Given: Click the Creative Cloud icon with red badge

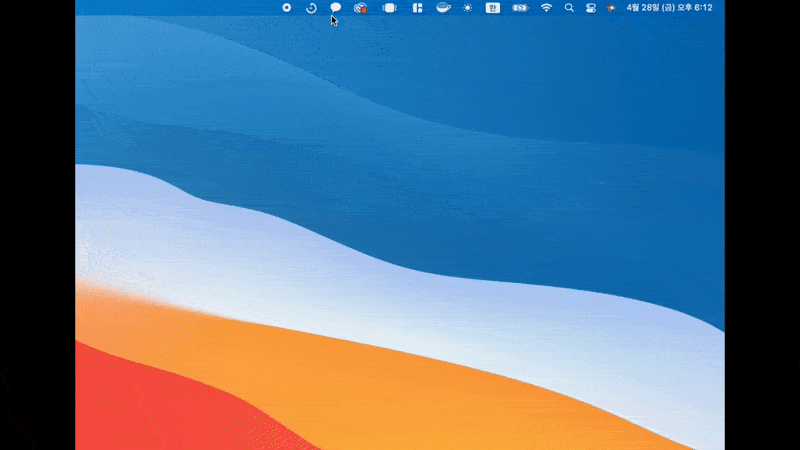Looking at the screenshot, I should pos(361,8).
